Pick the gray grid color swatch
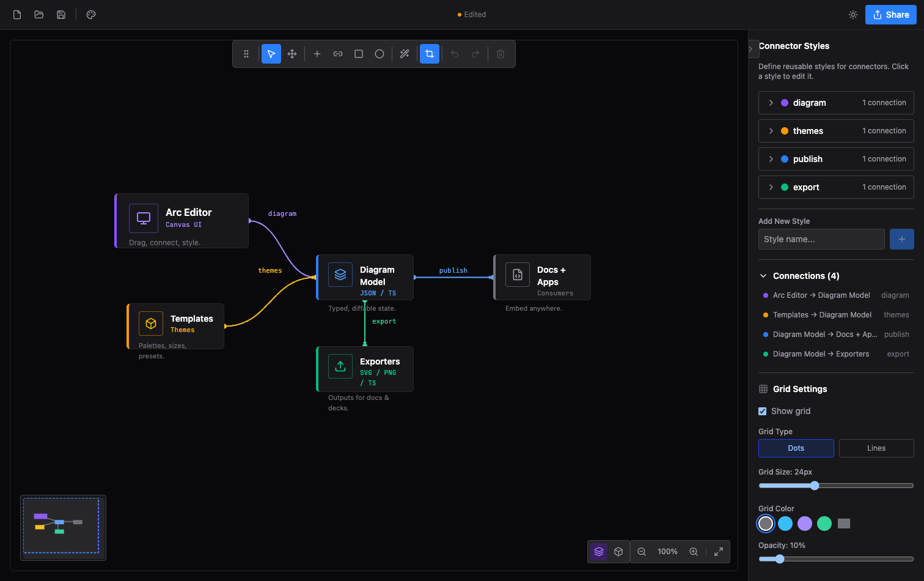The image size is (924, 581). [766, 524]
